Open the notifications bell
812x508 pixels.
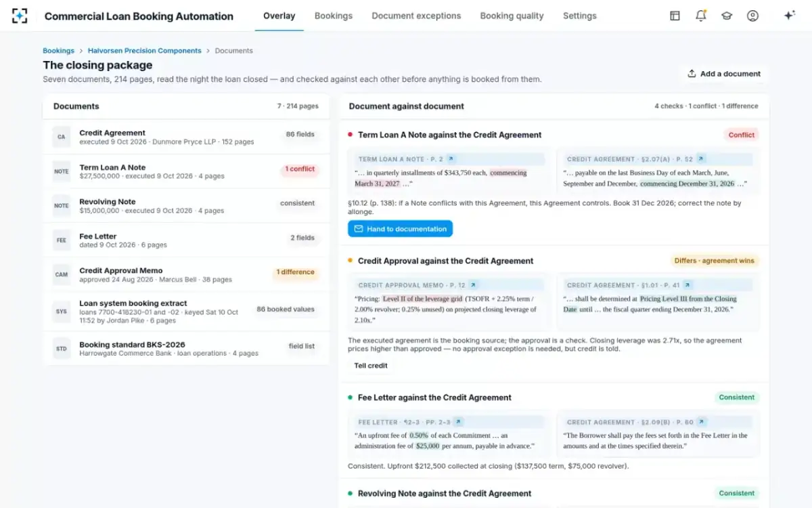point(701,16)
